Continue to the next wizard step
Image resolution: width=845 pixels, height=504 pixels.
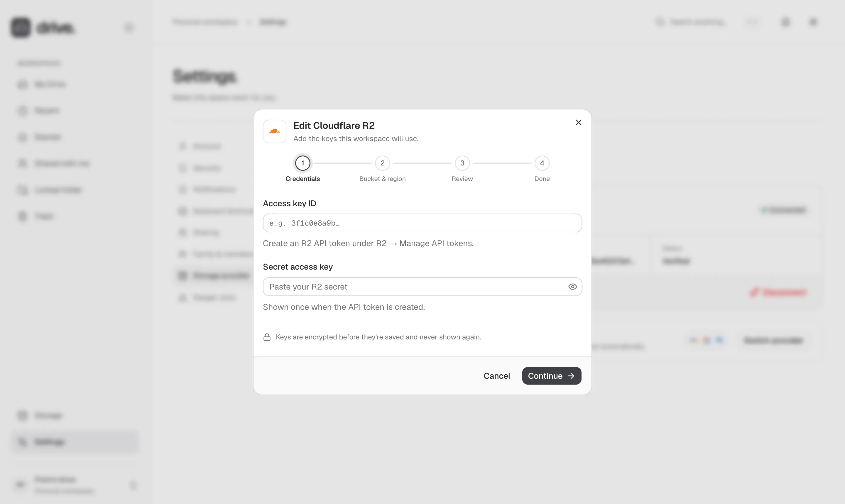tap(552, 376)
